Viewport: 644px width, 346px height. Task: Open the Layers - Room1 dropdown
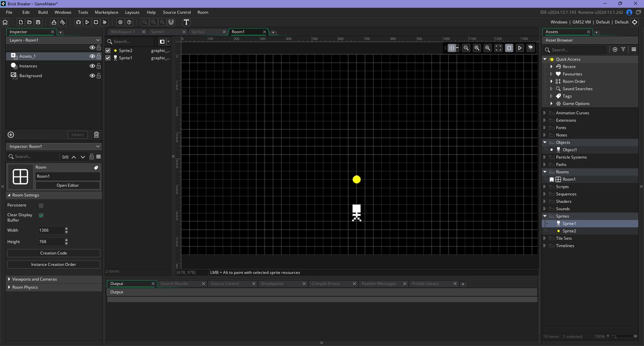pyautogui.click(x=53, y=40)
